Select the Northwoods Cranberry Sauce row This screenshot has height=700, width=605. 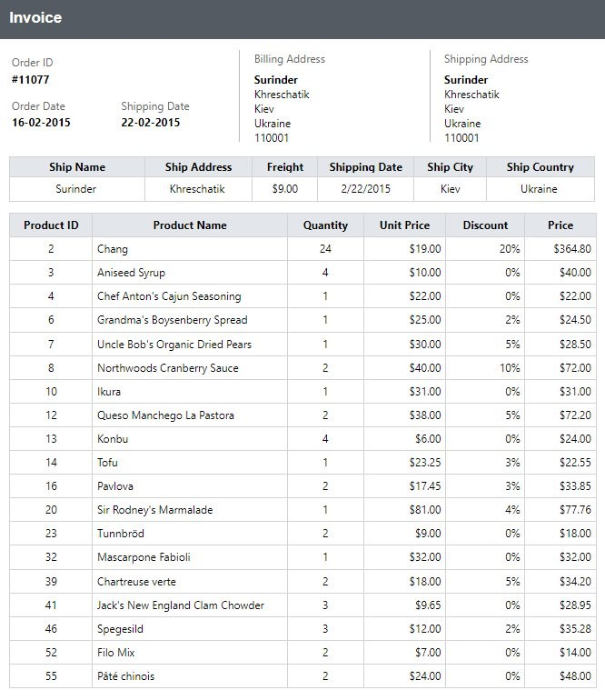[302, 368]
